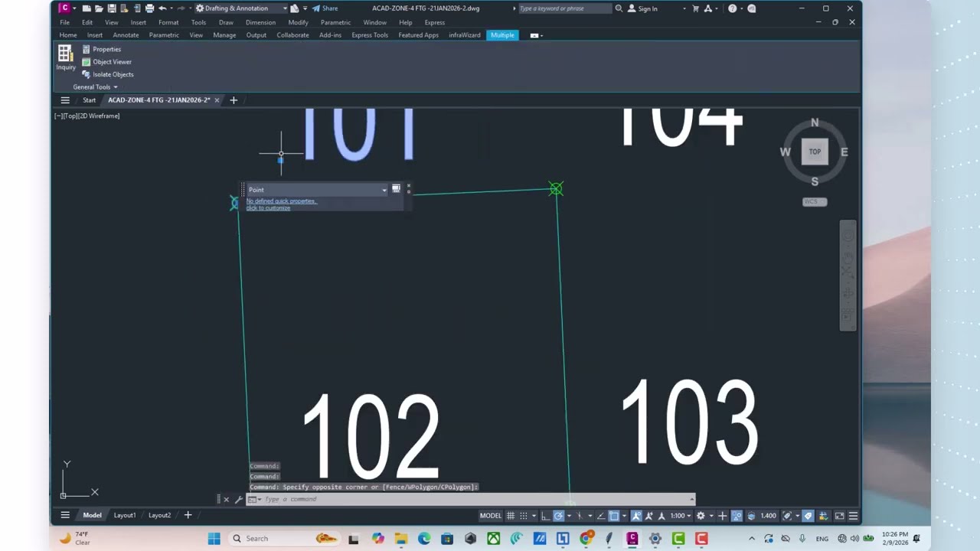This screenshot has width=980, height=551.
Task: Click the Plot printer icon
Action: point(149,8)
